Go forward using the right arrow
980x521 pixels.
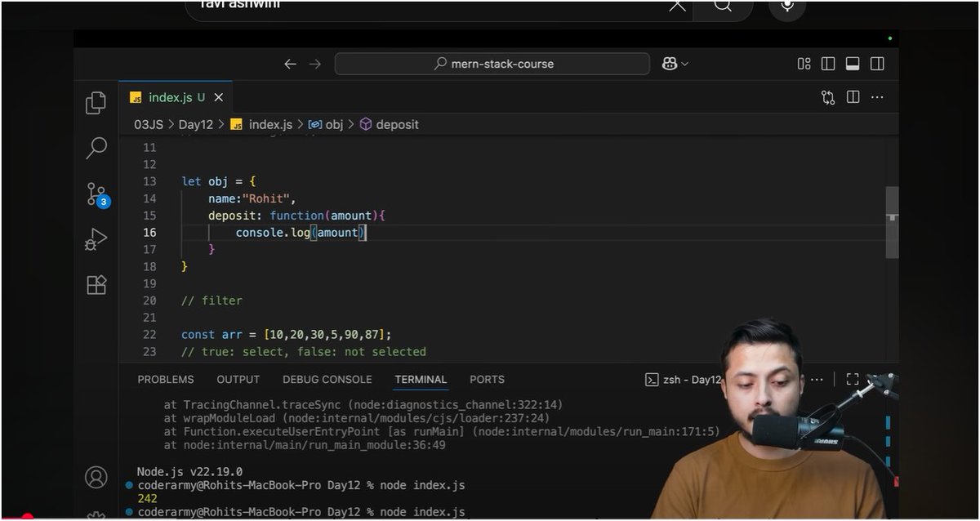tap(315, 64)
